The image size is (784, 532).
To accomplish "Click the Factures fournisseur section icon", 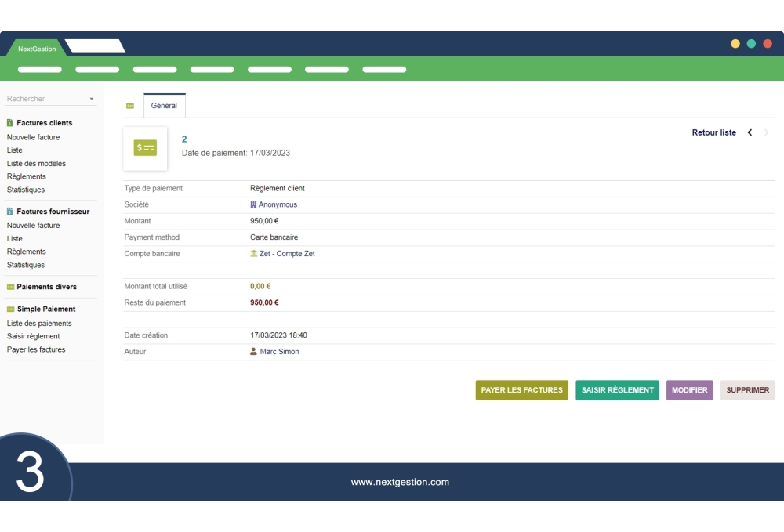I will (x=10, y=212).
